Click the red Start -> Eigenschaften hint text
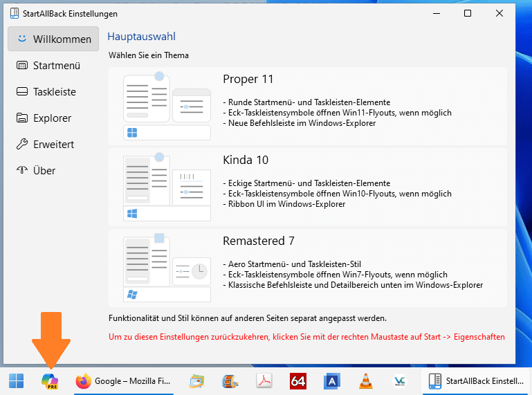Viewport: 532px width, 395px height. [x=306, y=337]
